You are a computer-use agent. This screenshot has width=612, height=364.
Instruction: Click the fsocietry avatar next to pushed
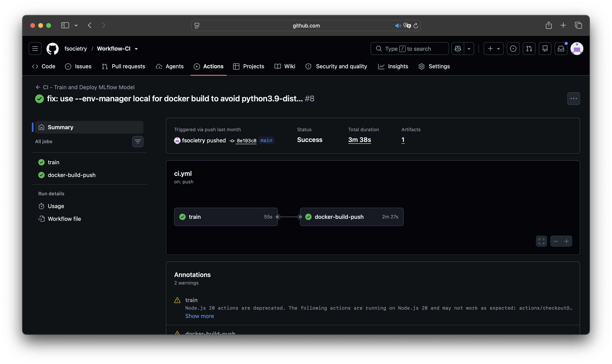click(x=177, y=140)
